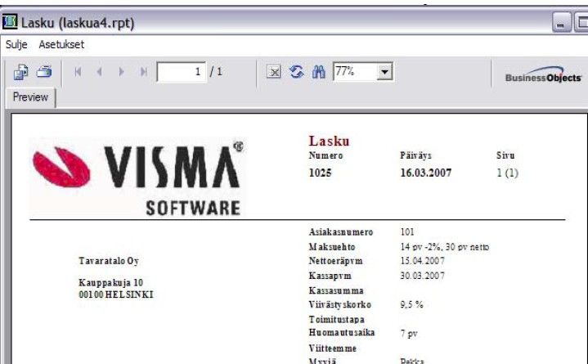Viewport: 588px width, 364px height.
Task: Click 00100 HELSINKI postal line
Action: click(x=116, y=294)
